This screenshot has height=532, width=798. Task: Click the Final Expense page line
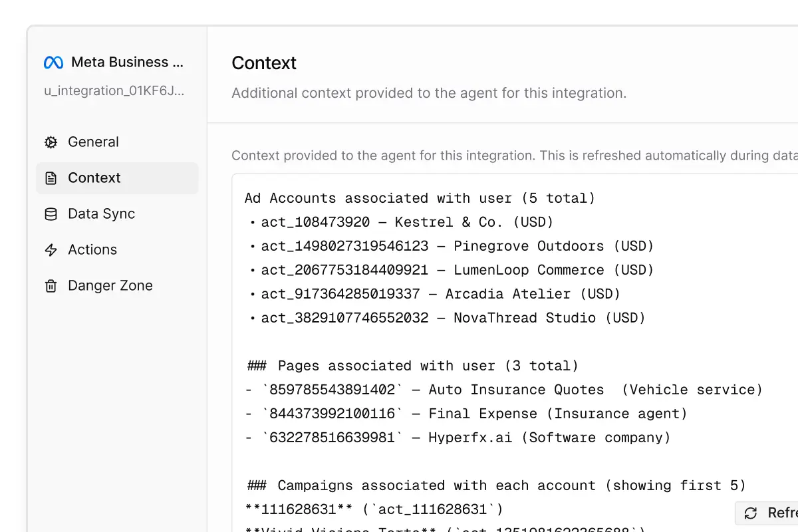[x=465, y=414]
